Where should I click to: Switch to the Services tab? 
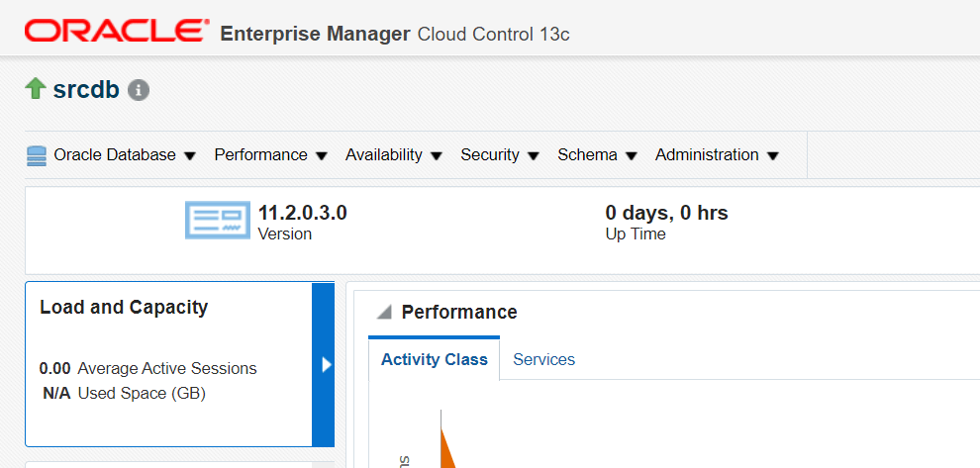click(543, 359)
